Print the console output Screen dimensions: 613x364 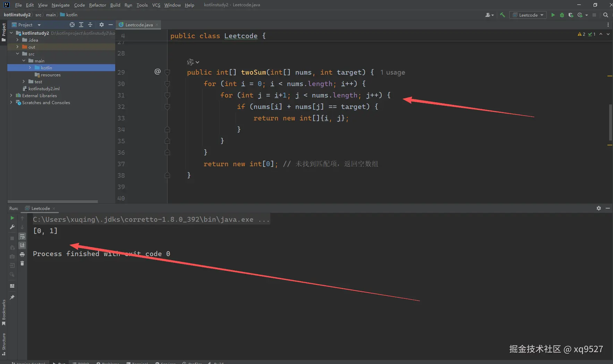[x=22, y=254]
